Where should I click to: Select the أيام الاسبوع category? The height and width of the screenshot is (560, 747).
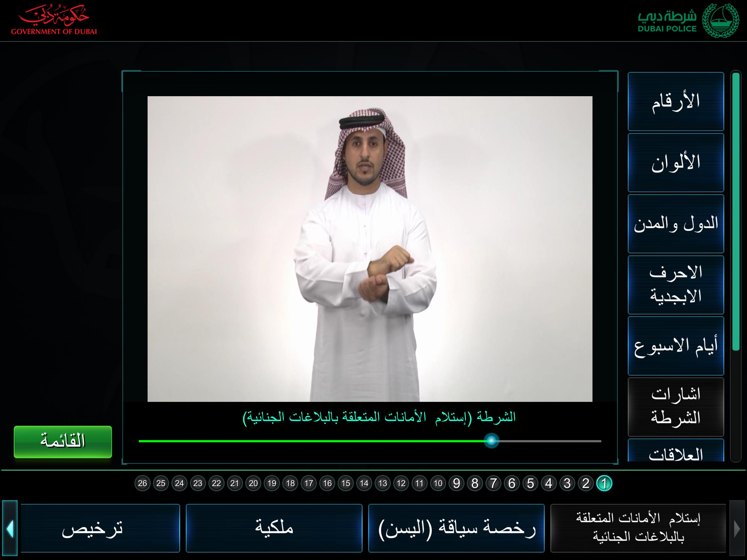pos(676,346)
